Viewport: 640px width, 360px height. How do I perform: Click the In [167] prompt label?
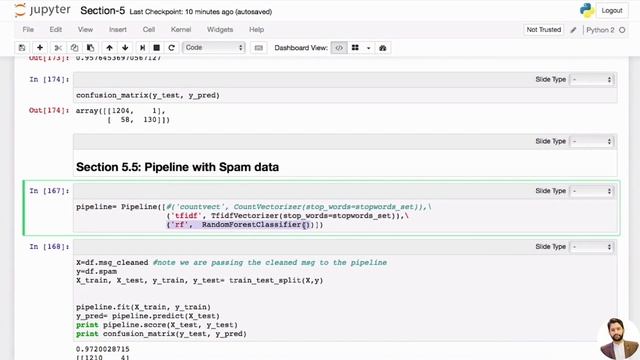[x=49, y=191]
